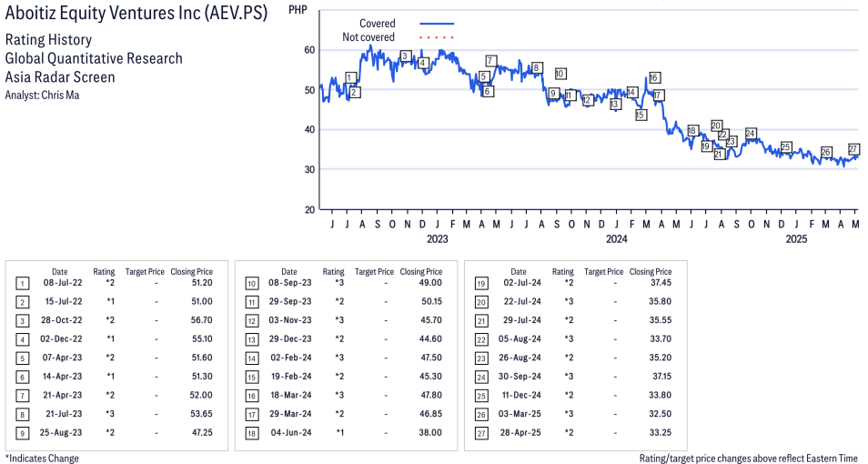Select the 2024 year label under the chart

[617, 239]
